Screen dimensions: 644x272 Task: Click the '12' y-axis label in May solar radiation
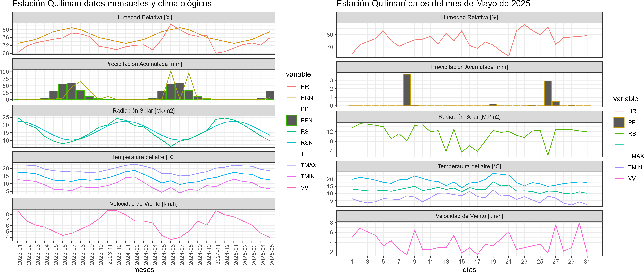(330, 132)
